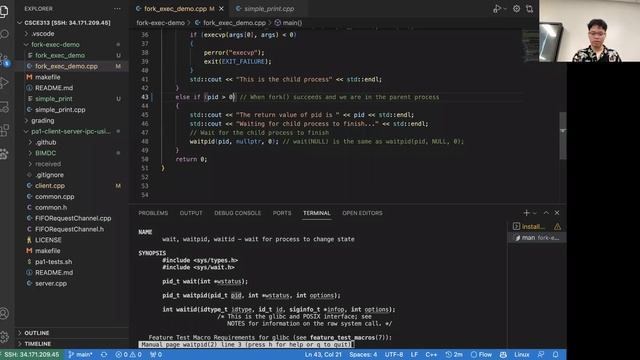Open remote SSH 34.171.209.45 status indicator
This screenshot has width=640, height=360.
[32, 355]
